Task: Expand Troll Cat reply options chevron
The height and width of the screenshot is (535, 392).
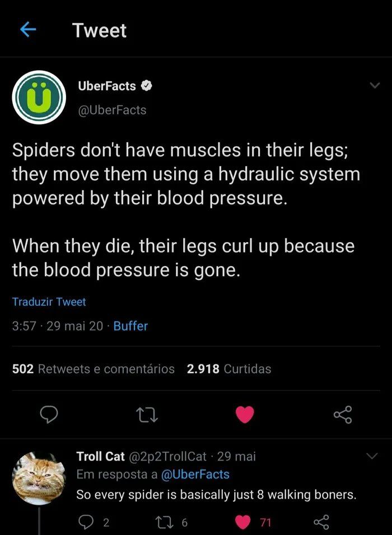Action: [x=372, y=457]
